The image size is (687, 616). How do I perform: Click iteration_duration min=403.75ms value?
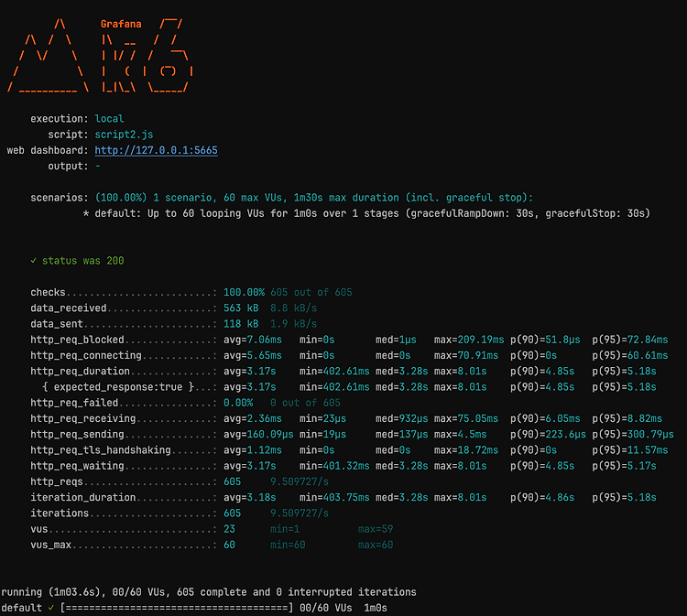(334, 497)
